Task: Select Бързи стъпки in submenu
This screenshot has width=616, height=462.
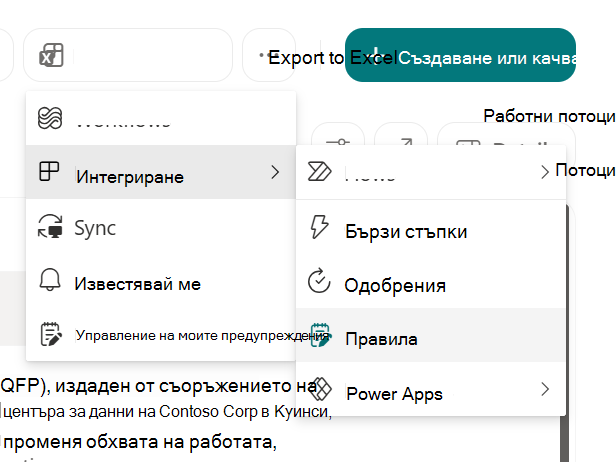Action: (x=431, y=228)
